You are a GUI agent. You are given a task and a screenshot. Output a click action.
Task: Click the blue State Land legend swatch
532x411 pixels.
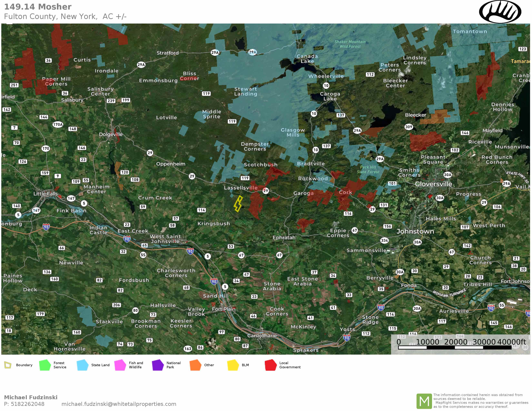click(83, 365)
